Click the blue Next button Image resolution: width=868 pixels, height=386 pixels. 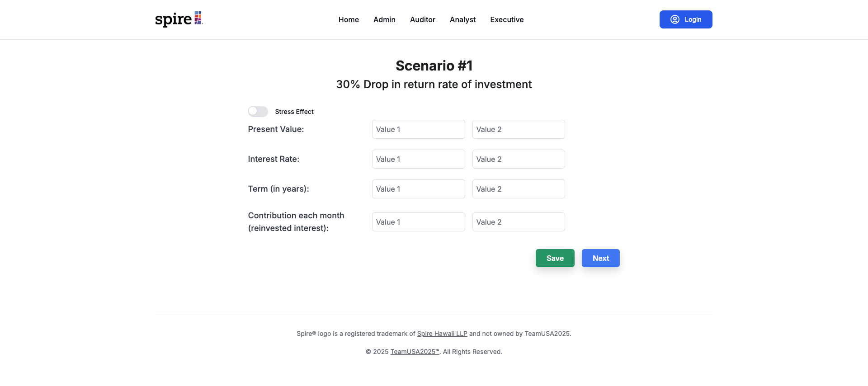[x=601, y=258]
